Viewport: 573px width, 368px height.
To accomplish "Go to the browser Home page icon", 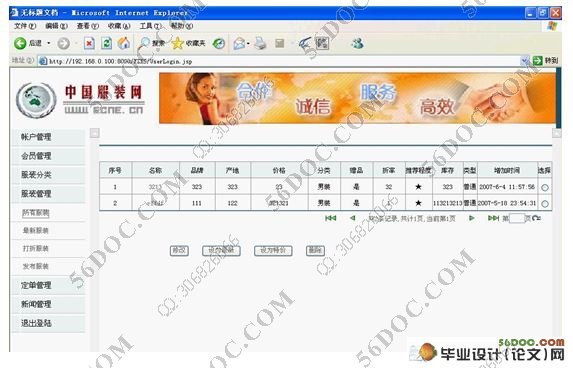I will (124, 43).
